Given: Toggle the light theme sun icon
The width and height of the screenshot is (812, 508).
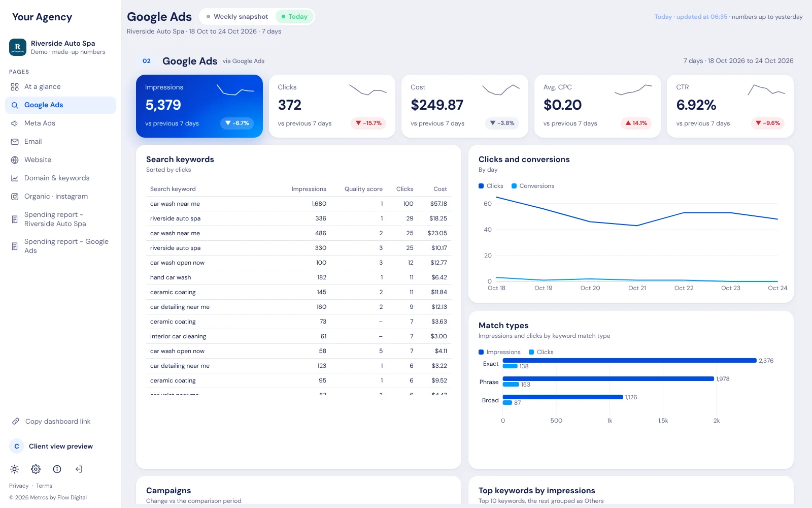Looking at the screenshot, I should click(15, 469).
